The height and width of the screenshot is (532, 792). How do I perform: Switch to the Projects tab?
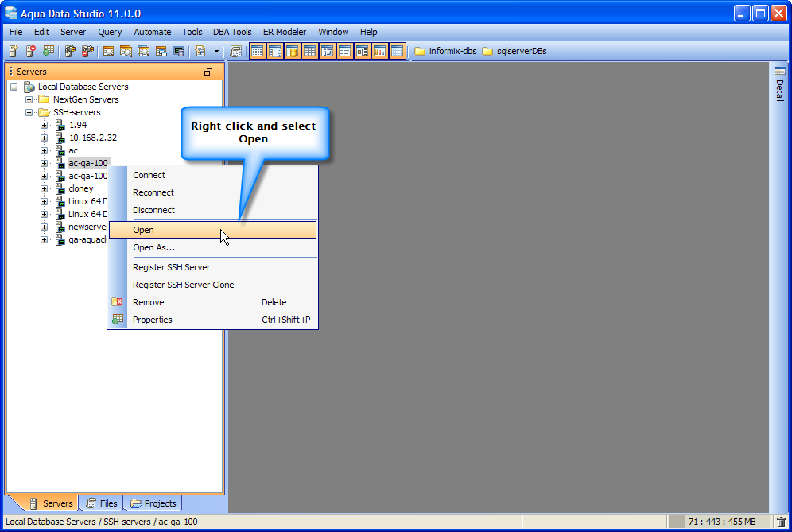[153, 503]
